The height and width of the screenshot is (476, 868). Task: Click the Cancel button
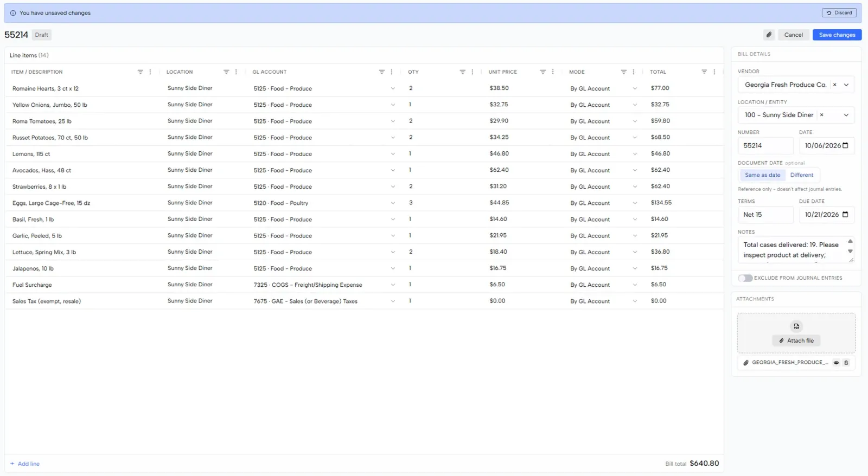(x=793, y=35)
